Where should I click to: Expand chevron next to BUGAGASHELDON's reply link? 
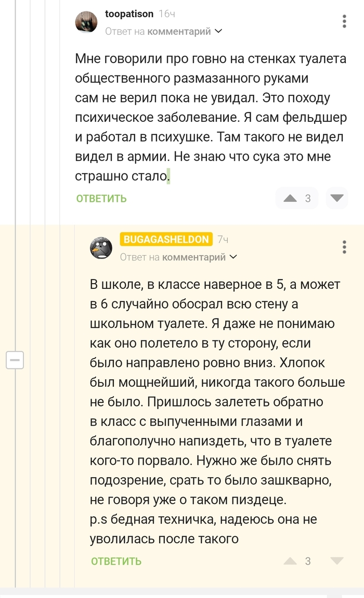tap(233, 257)
